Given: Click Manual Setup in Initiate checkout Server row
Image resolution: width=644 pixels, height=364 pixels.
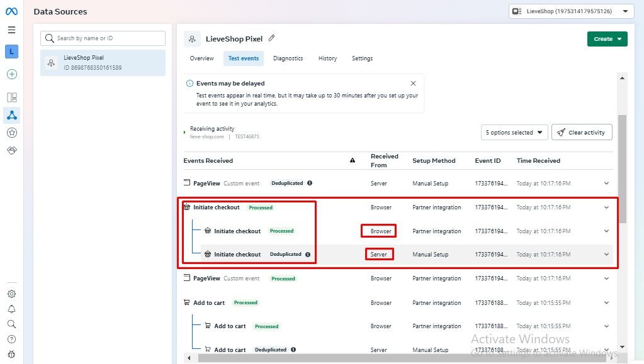Looking at the screenshot, I should [430, 255].
